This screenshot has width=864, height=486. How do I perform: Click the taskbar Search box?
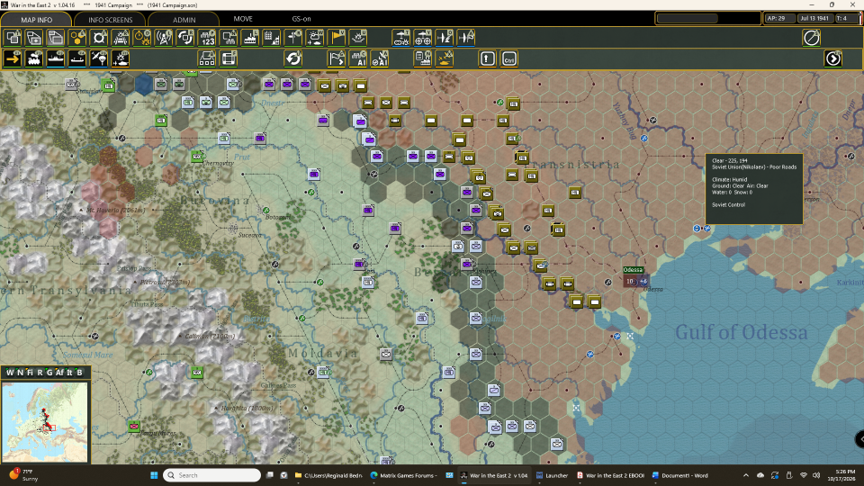[x=212, y=475]
